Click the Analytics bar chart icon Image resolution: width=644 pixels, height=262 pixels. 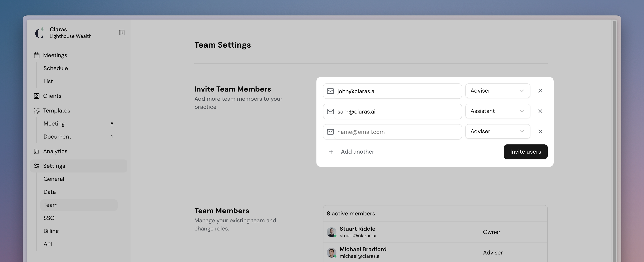[36, 151]
